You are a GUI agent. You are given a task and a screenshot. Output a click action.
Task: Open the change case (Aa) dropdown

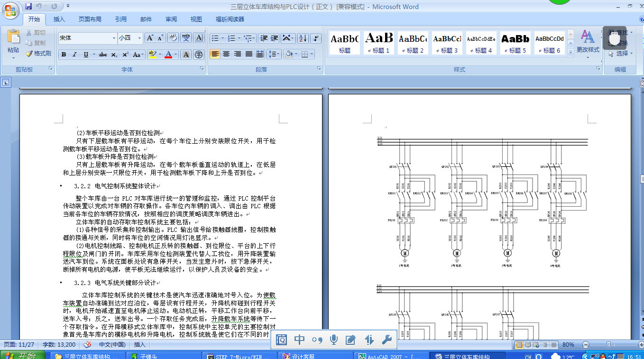pyautogui.click(x=138, y=55)
